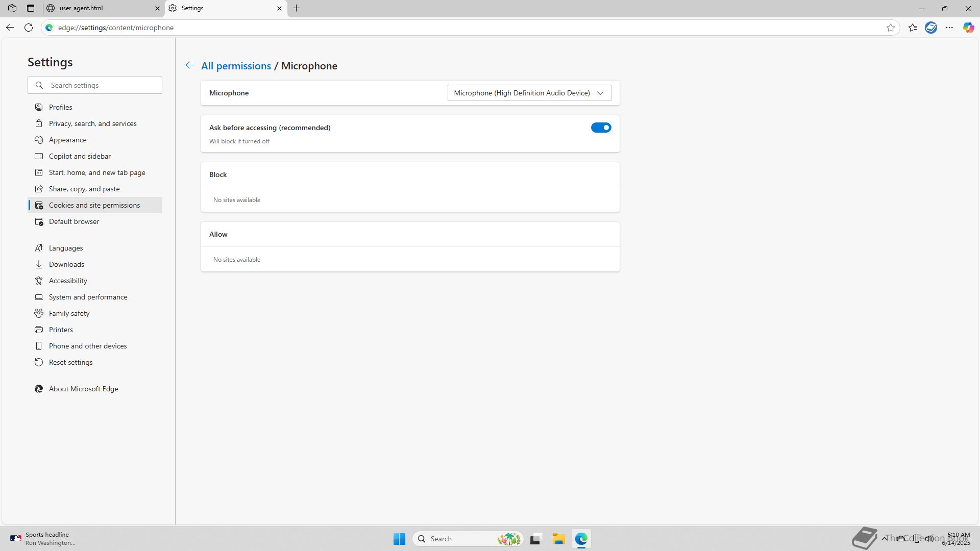Open the Microphone device dropdown

529,93
